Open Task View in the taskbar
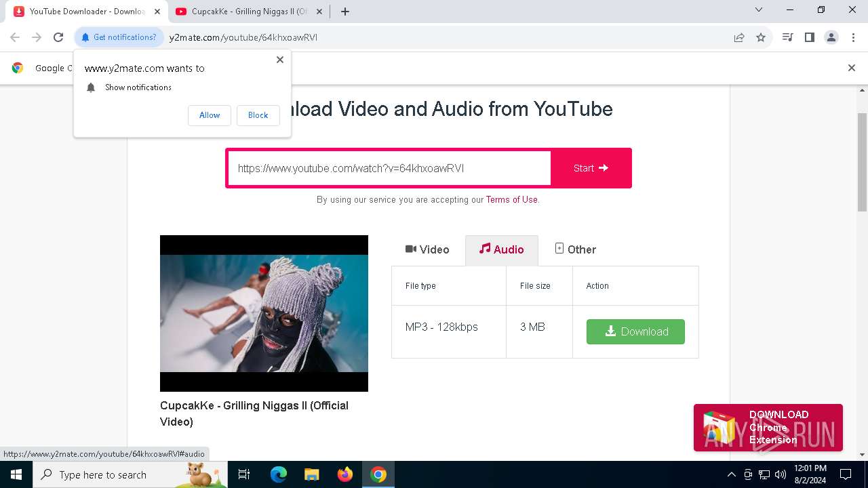The height and width of the screenshot is (488, 868). click(244, 474)
